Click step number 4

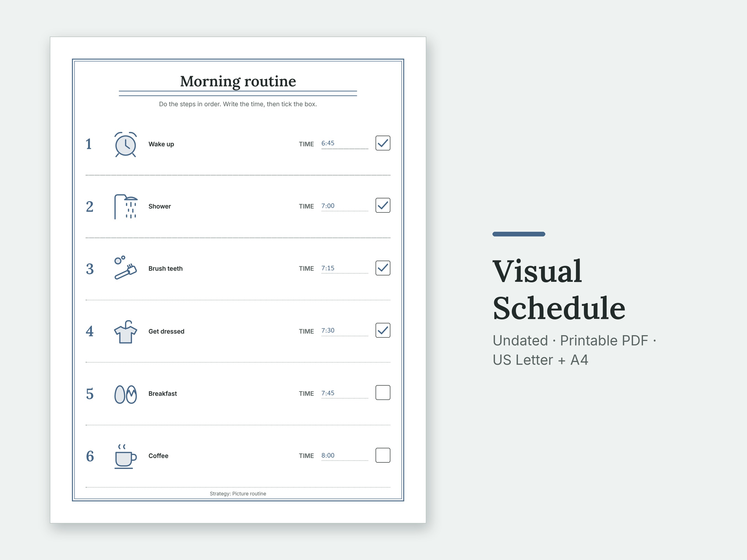pyautogui.click(x=89, y=332)
